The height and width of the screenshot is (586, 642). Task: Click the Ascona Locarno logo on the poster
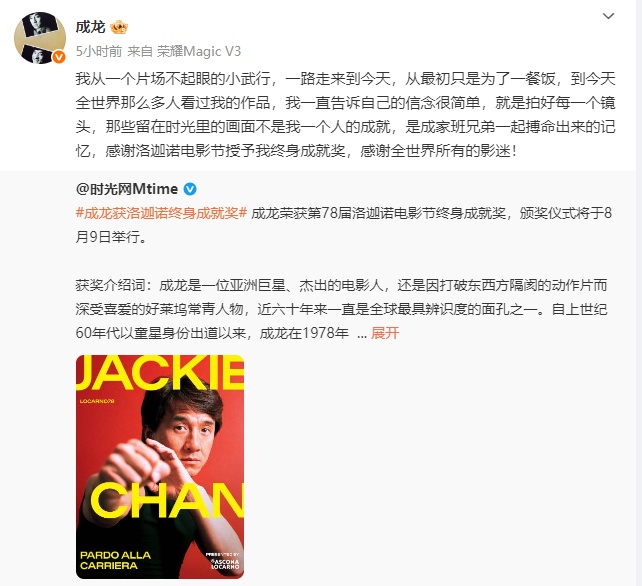coord(225,563)
